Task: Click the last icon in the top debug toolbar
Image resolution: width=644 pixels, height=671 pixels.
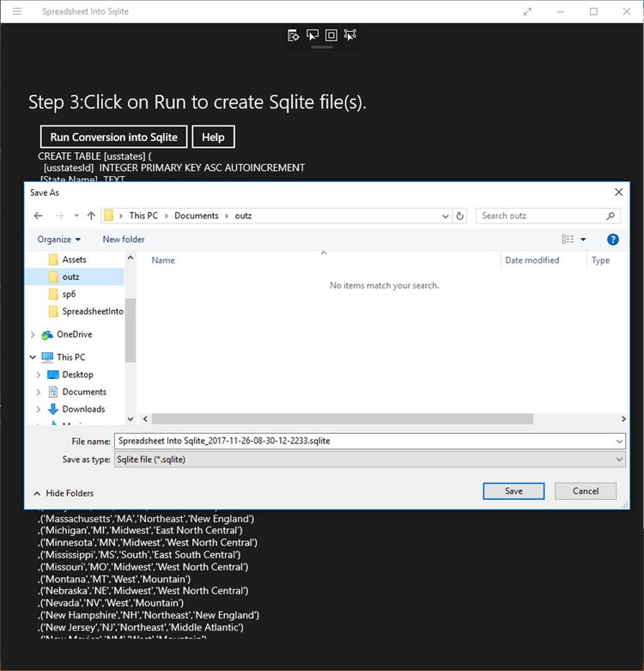Action: pos(349,35)
